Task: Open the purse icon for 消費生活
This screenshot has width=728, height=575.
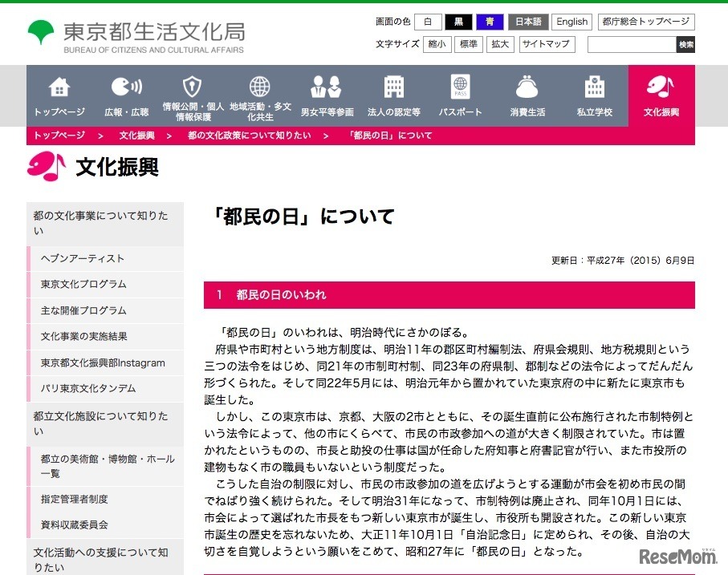Action: coord(527,87)
